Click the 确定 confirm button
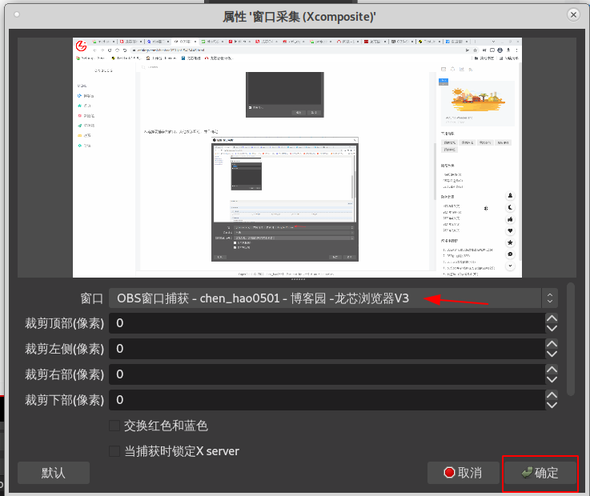Image resolution: width=590 pixels, height=496 pixels. click(x=540, y=473)
